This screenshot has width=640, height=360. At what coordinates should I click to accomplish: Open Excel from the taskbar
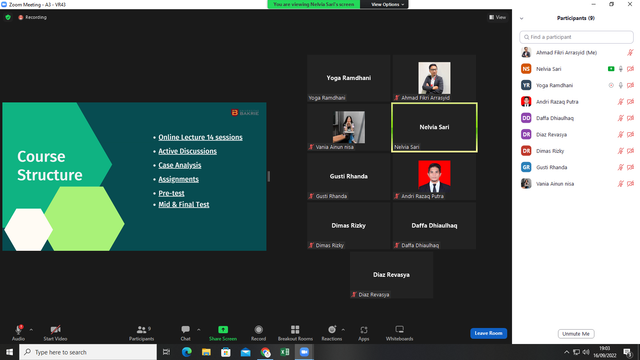pos(285,352)
